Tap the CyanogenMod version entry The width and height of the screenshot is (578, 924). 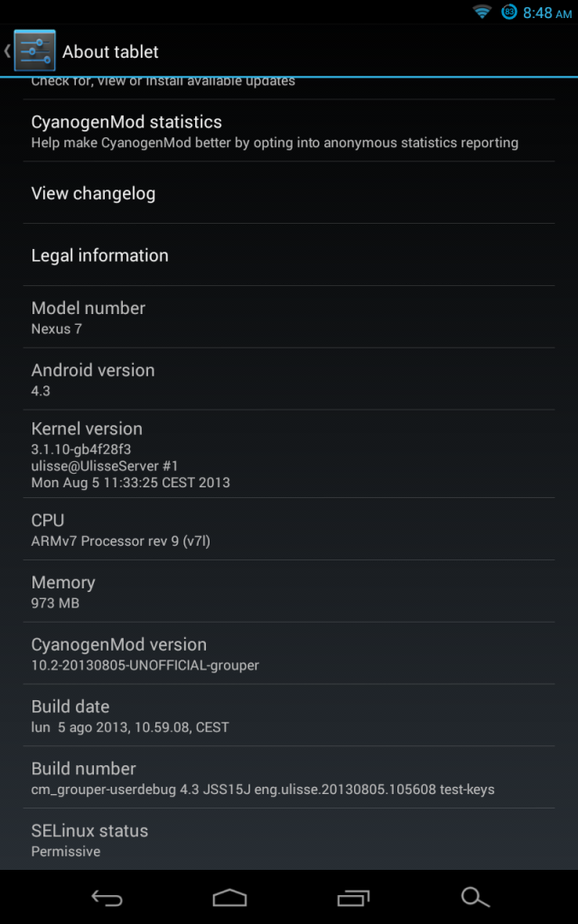pos(289,653)
